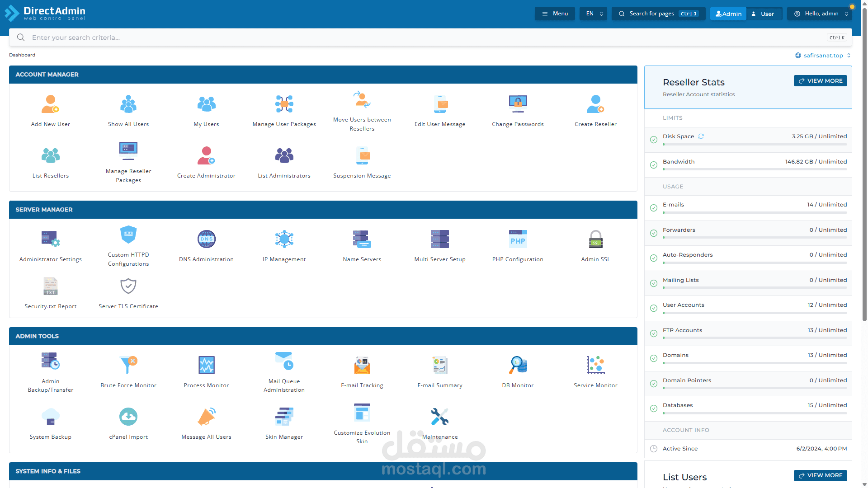Refresh the Disk Space usage
868x488 pixels.
point(701,136)
